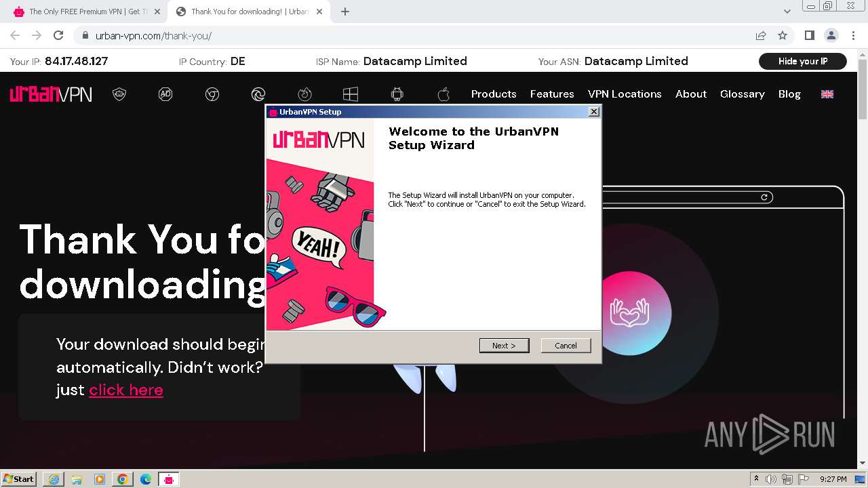The width and height of the screenshot is (868, 488).
Task: Close the 'The Only FREE Premium VPN' tab
Action: click(157, 12)
